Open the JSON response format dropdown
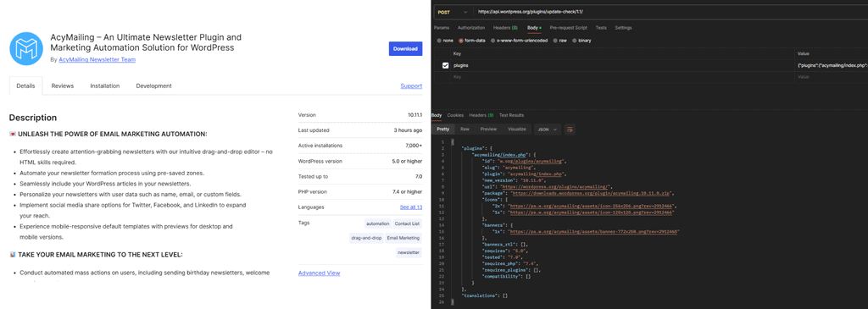The width and height of the screenshot is (868, 309). (548, 130)
